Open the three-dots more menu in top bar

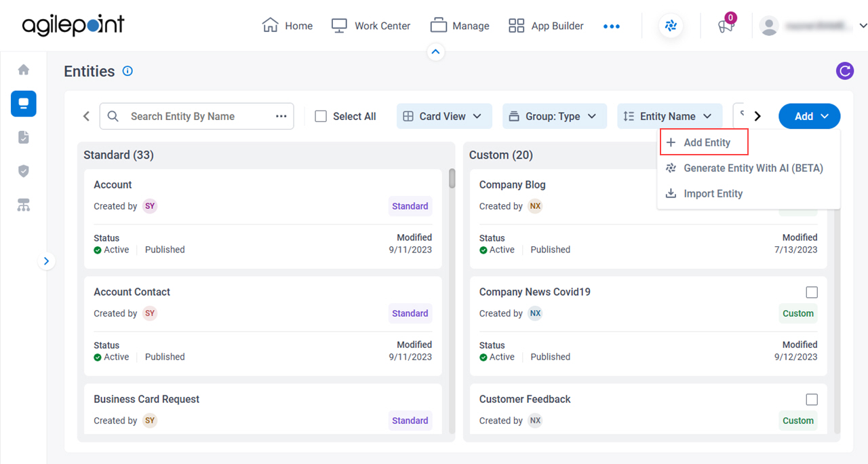click(612, 26)
